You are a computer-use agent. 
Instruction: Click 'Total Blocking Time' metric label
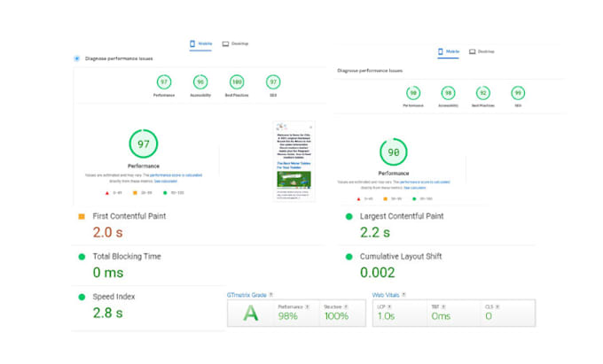[127, 257]
